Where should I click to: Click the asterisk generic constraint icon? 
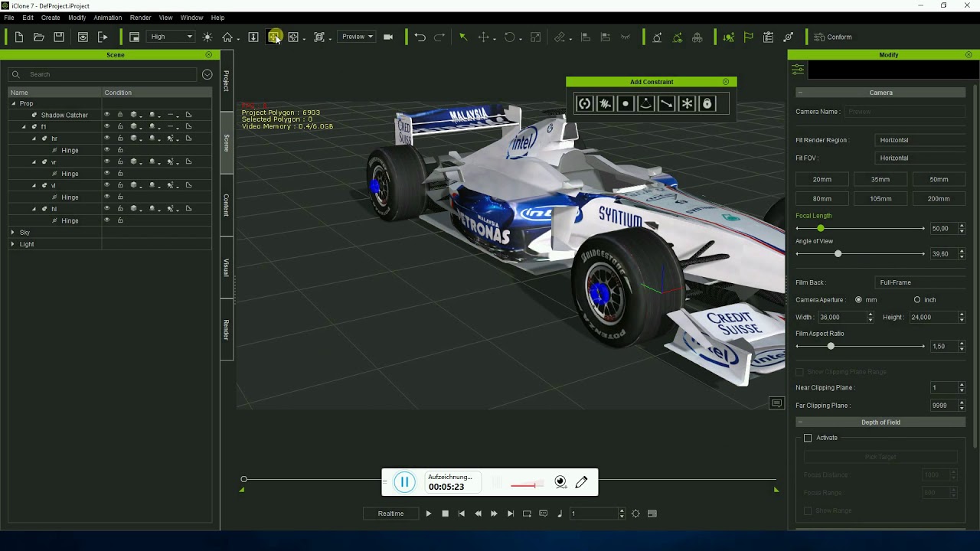click(687, 103)
